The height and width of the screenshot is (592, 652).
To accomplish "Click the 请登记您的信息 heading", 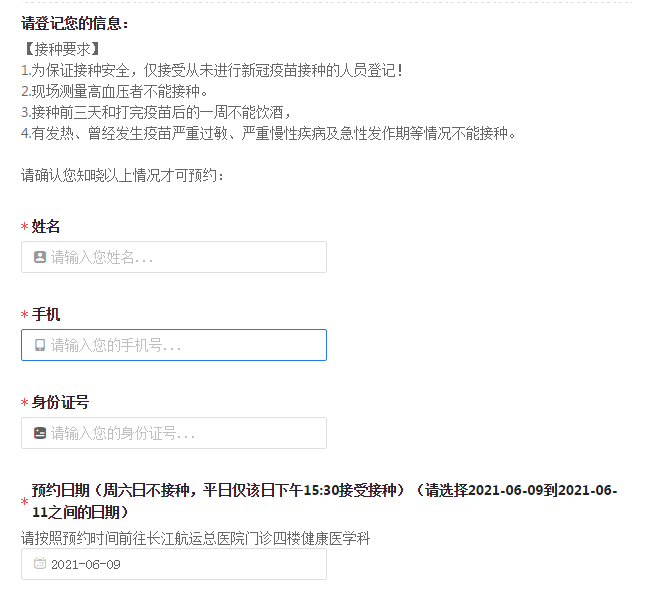I will tap(75, 23).
